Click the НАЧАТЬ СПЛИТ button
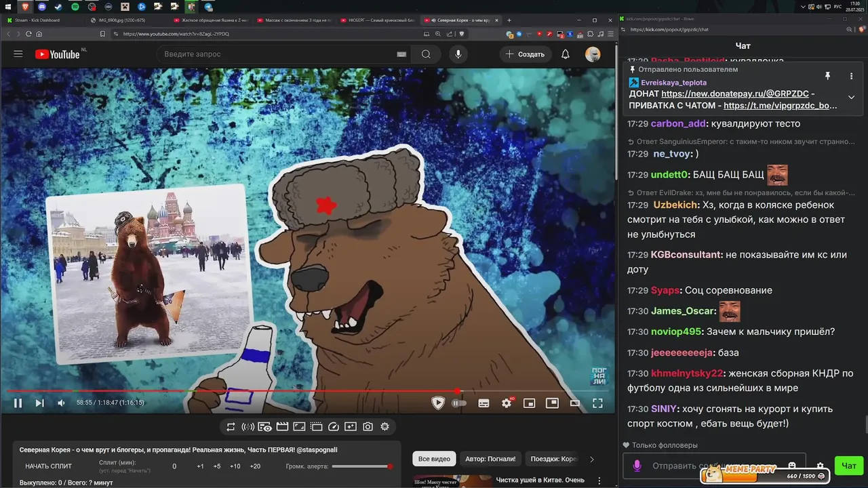The image size is (868, 488). [48, 466]
